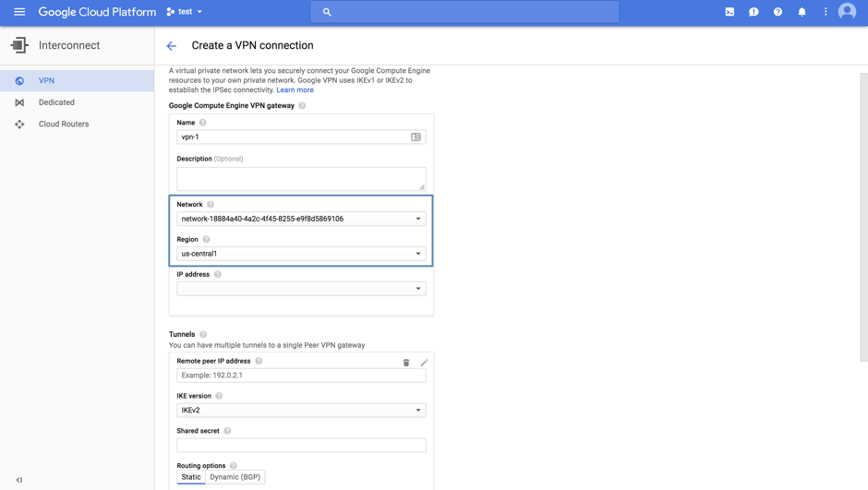Screen dimensions: 868x490
Task: Follow the Learn more link
Action: point(295,90)
